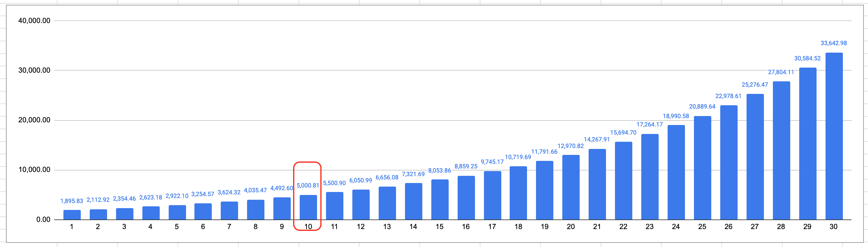Viewport: 868px width, 247px height.
Task: Click the bar for category 28
Action: point(781,151)
